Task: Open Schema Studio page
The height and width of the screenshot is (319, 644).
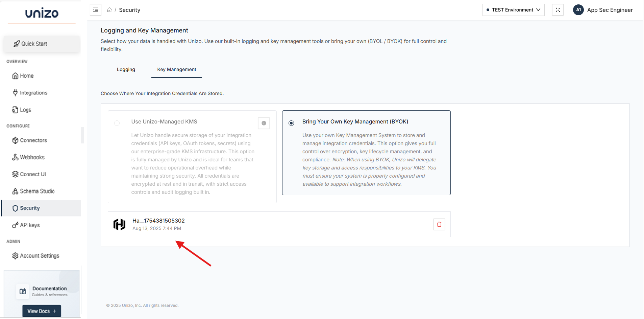Action: pyautogui.click(x=41, y=191)
